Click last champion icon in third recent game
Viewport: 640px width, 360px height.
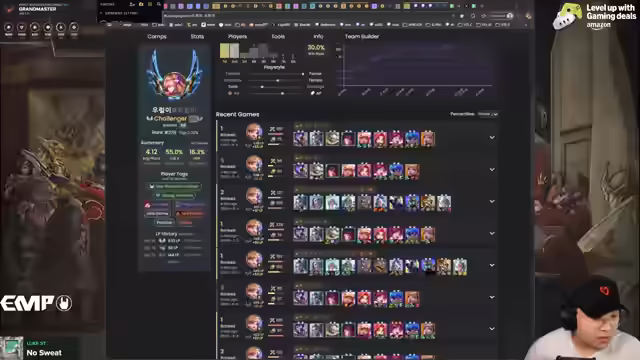click(444, 202)
